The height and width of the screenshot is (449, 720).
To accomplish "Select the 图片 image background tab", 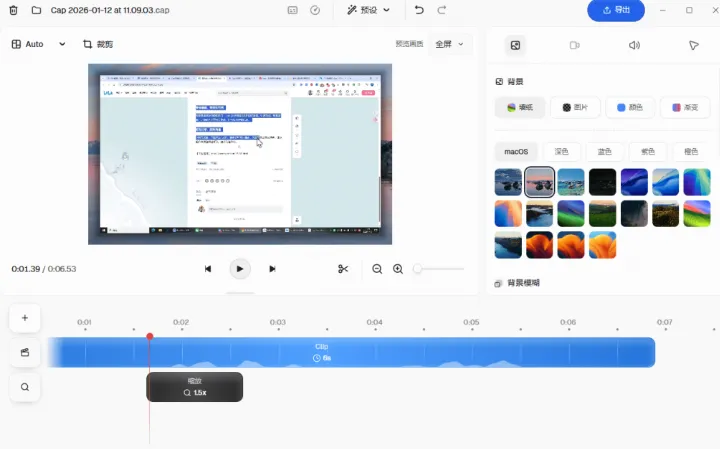I will pos(575,107).
